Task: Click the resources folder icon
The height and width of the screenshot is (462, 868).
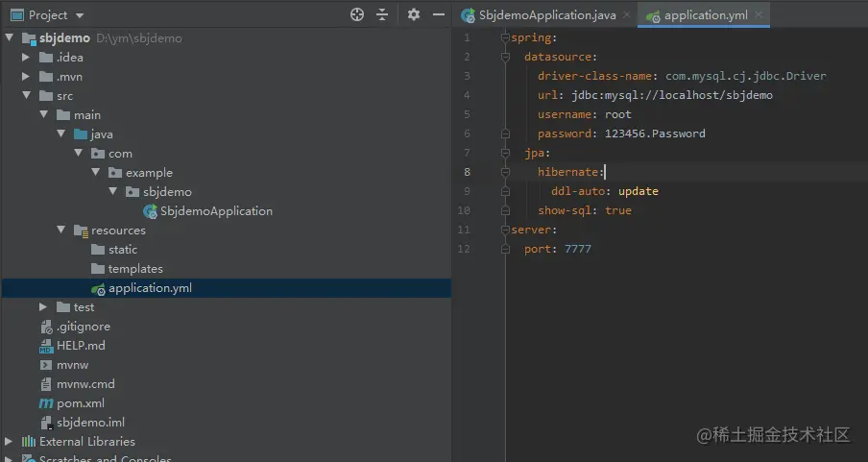Action: 81,231
